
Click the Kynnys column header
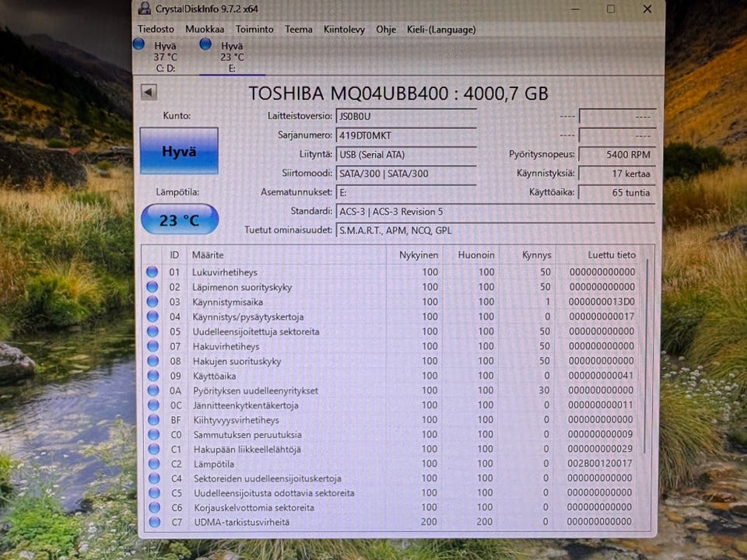pyautogui.click(x=528, y=255)
